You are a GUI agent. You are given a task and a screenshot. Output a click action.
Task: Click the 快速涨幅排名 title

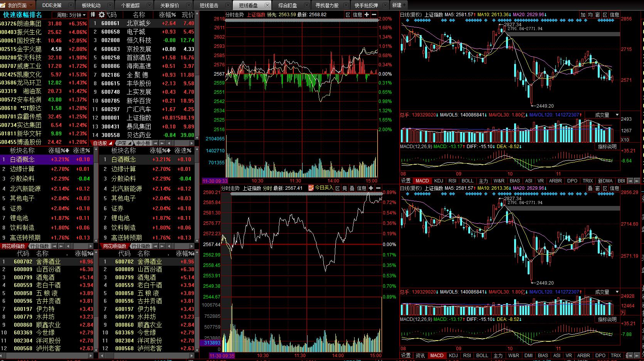[23, 15]
